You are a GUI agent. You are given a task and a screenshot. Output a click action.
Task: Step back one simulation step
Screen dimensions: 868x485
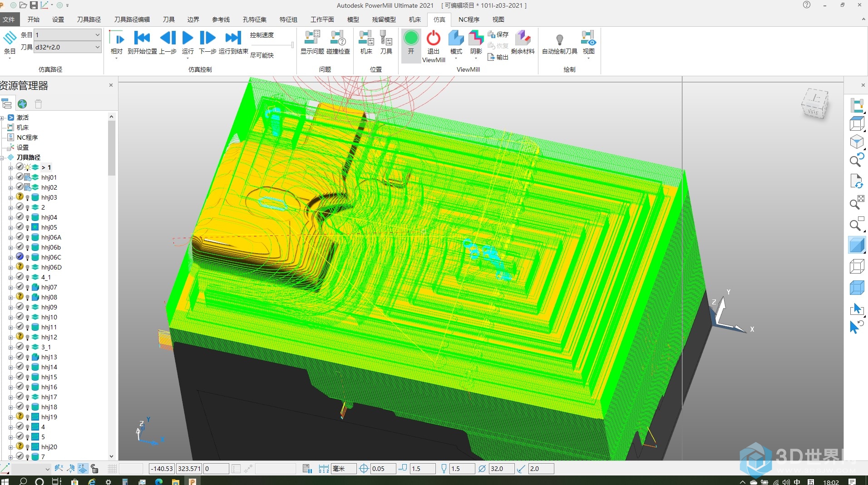click(x=168, y=43)
